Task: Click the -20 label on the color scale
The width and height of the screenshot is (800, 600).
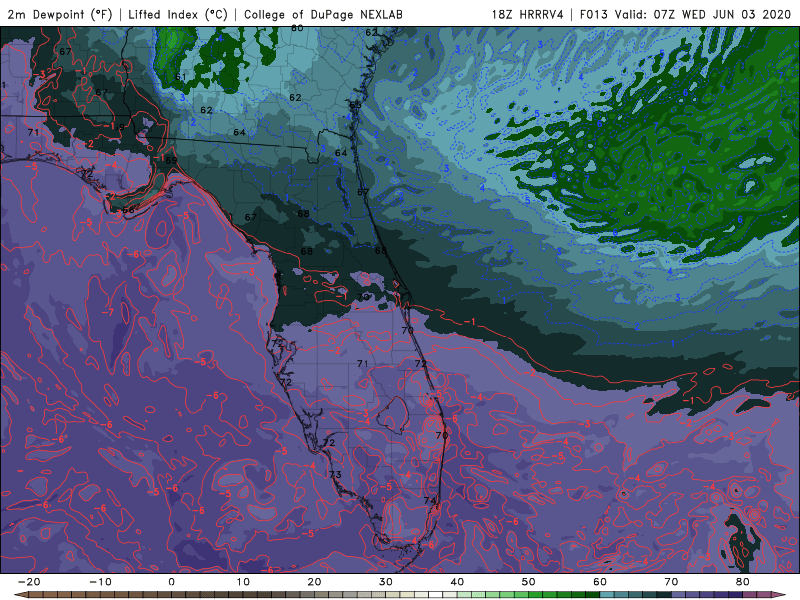Action: (29, 582)
